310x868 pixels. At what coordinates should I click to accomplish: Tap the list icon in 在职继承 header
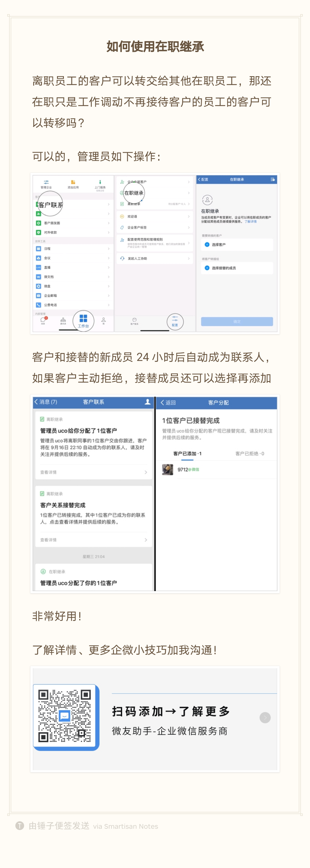click(x=273, y=180)
